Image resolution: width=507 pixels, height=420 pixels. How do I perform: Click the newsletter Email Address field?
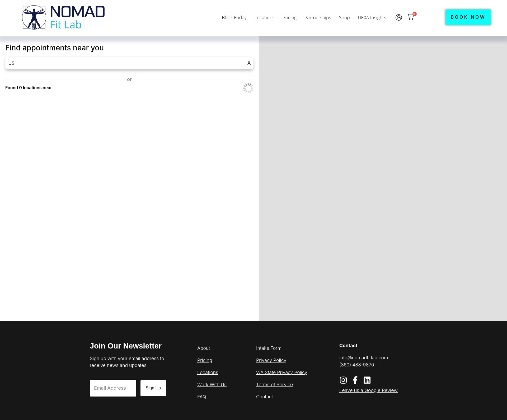tap(113, 388)
